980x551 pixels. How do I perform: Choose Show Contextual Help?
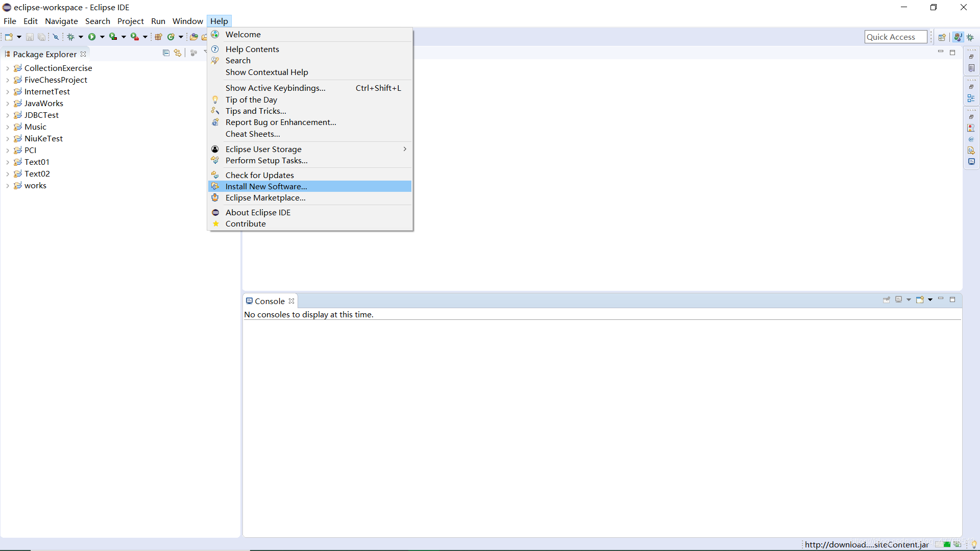coord(310,72)
